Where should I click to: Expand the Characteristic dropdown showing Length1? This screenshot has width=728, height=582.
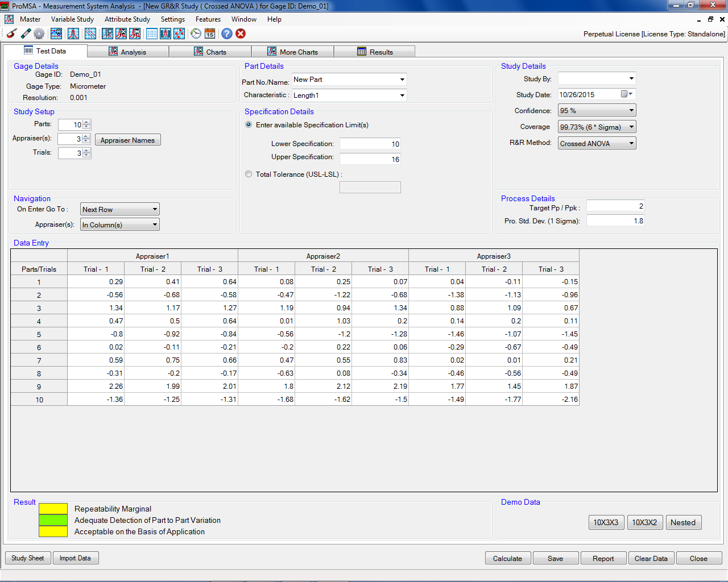click(402, 95)
